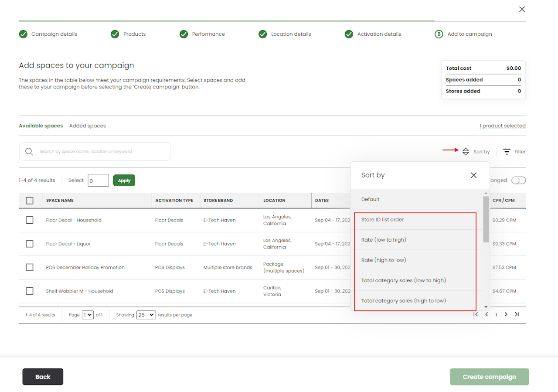Screen dimensions: 558x392
Task: Go to the first page icon
Action: coord(476,314)
